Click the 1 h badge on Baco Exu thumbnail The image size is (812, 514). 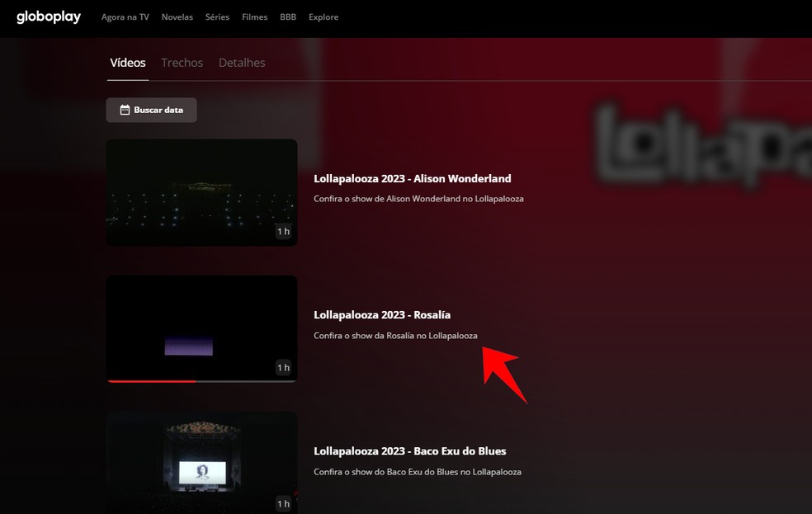pos(283,503)
